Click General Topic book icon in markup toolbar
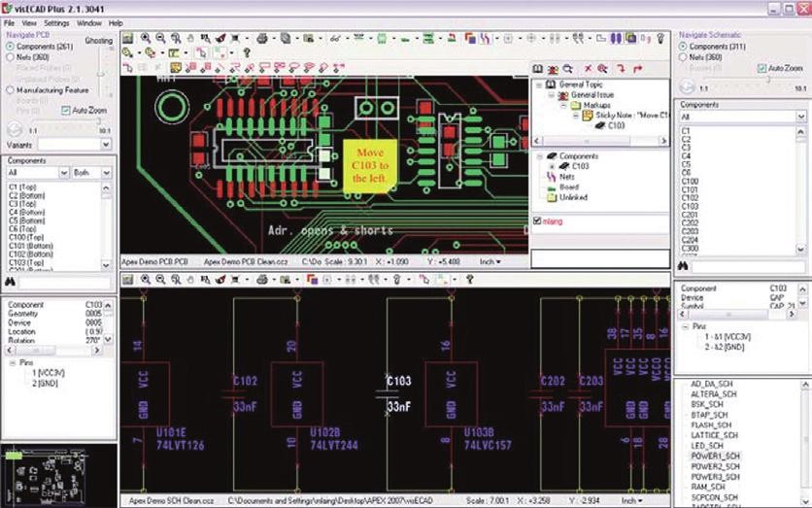This screenshot has width=812, height=508. click(x=540, y=69)
